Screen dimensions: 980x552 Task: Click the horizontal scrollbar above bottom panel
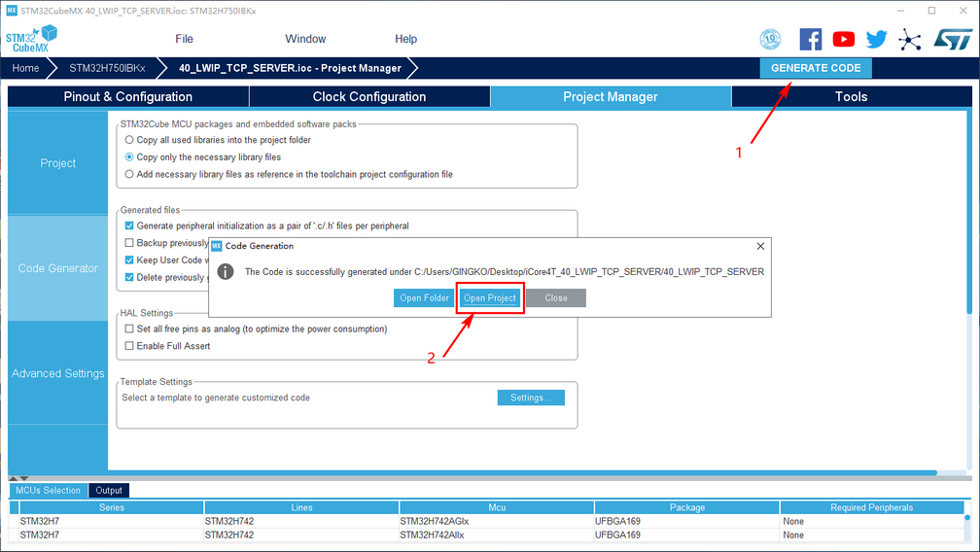pyautogui.click(x=473, y=472)
